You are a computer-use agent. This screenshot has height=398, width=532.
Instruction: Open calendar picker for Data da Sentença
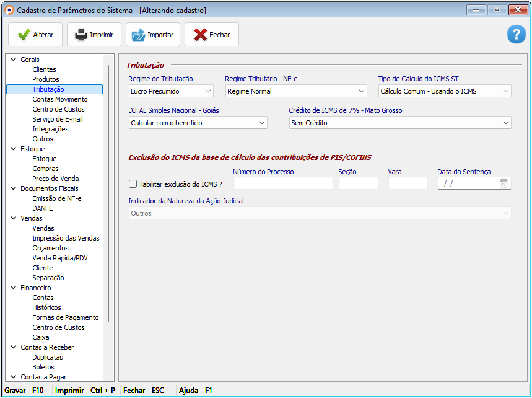[504, 184]
